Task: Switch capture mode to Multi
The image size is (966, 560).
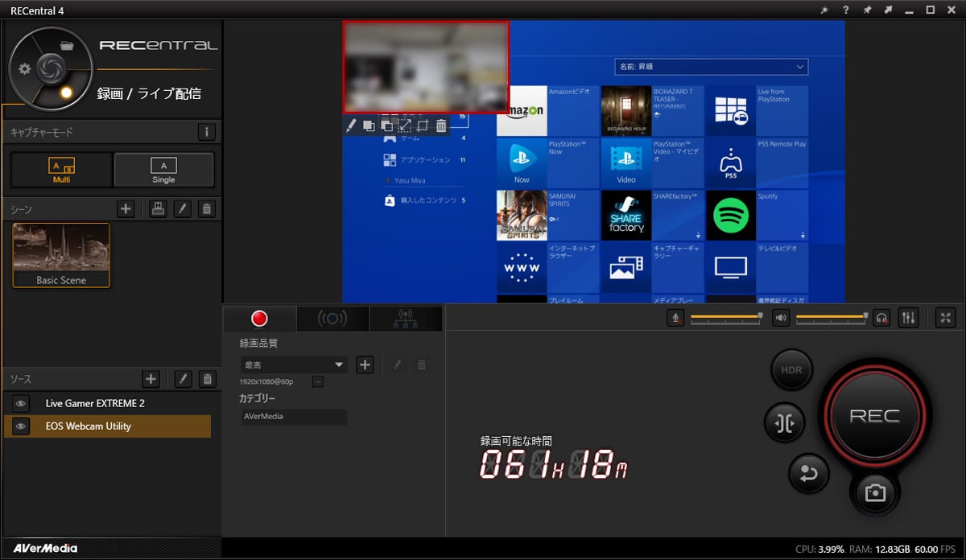Action: pyautogui.click(x=61, y=170)
